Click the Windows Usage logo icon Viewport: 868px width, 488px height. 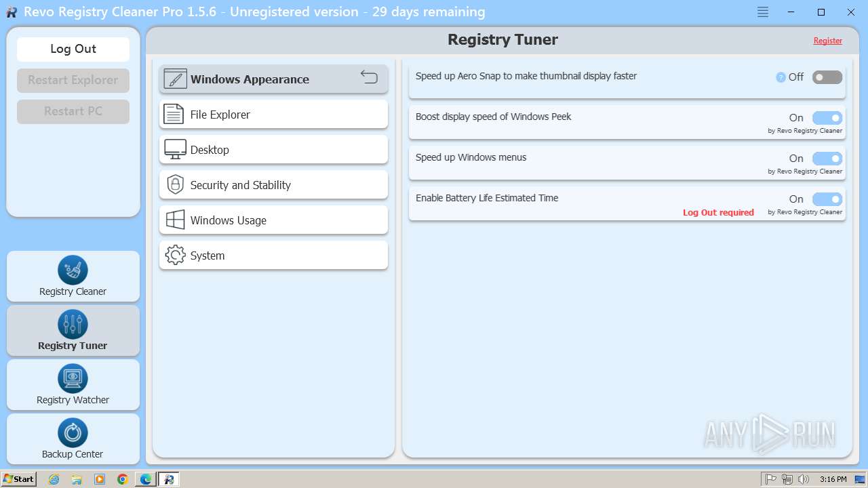(x=175, y=220)
